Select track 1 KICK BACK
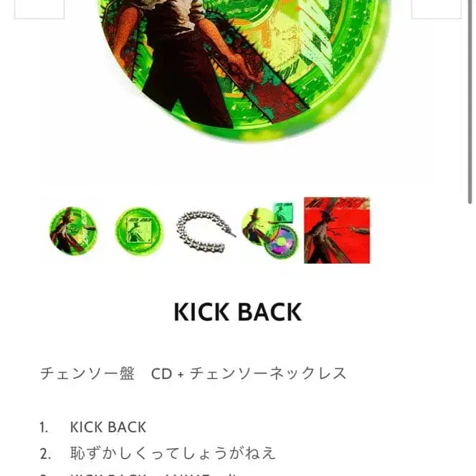This screenshot has width=476, height=476. (x=108, y=427)
